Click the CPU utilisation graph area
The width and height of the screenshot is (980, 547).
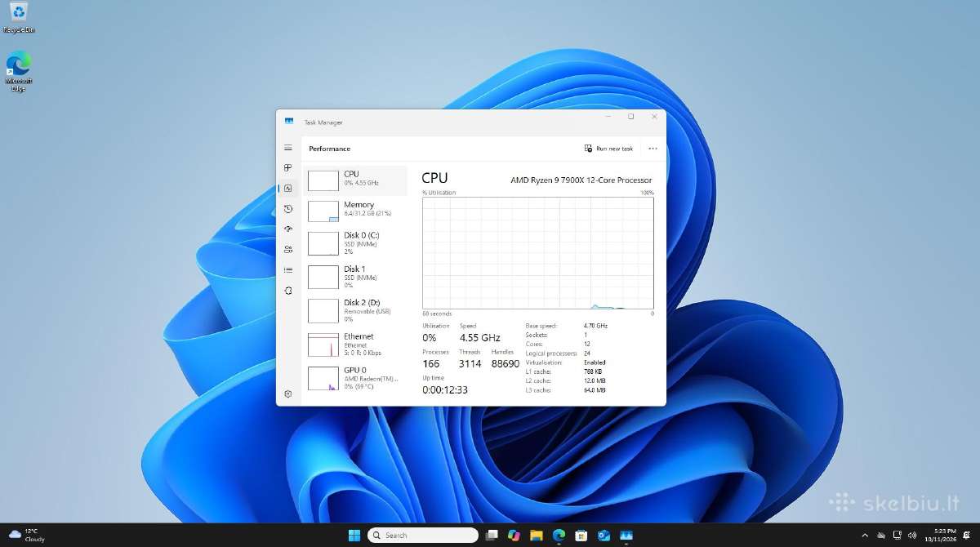(x=537, y=253)
